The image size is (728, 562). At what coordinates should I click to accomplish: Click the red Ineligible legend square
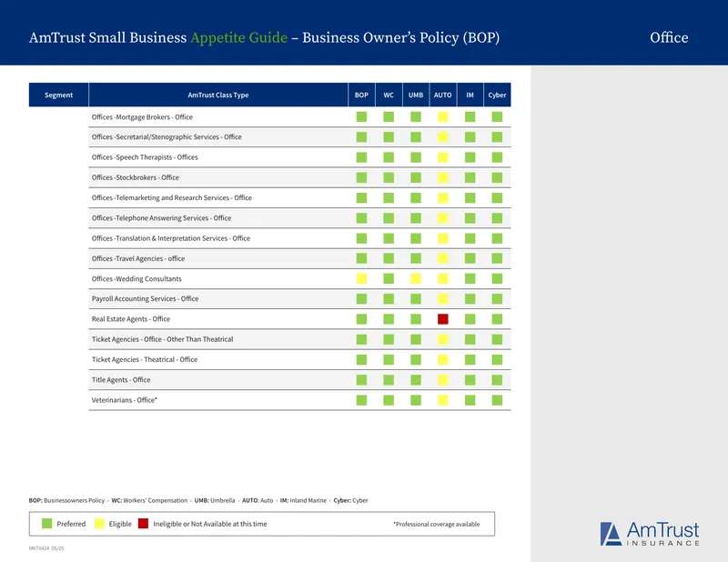[143, 524]
